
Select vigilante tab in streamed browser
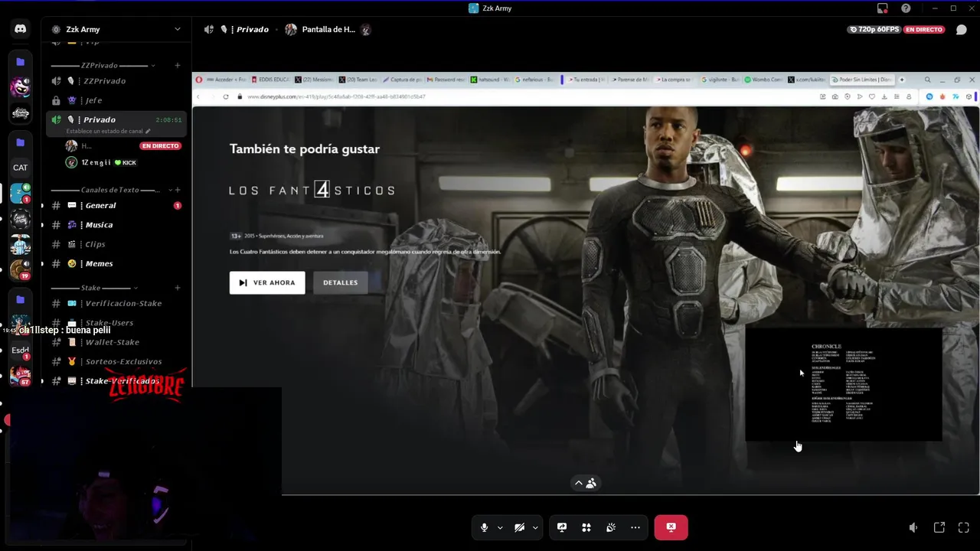coord(720,80)
